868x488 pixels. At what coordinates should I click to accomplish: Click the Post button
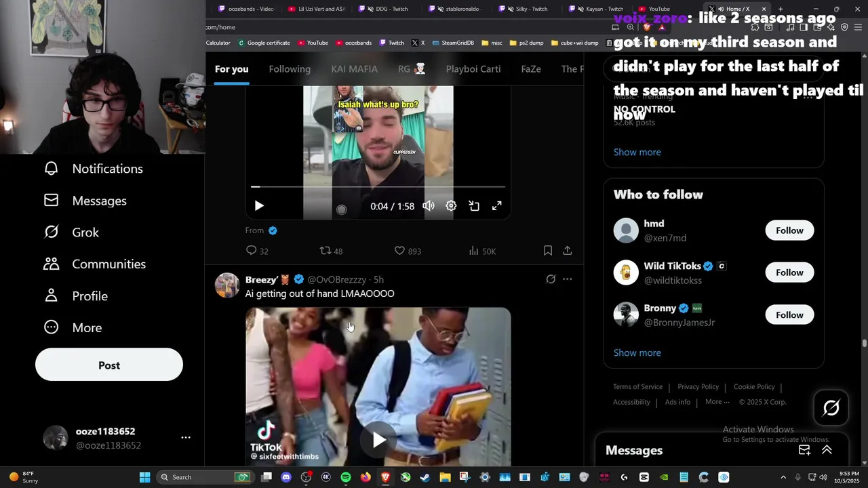(x=109, y=365)
